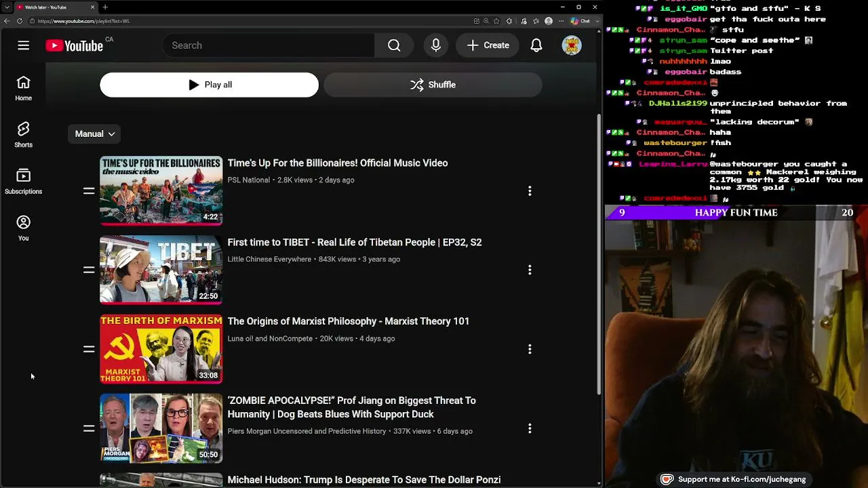
Task: Open options for ZOMBIE APOCALYPSE video
Action: (x=530, y=428)
